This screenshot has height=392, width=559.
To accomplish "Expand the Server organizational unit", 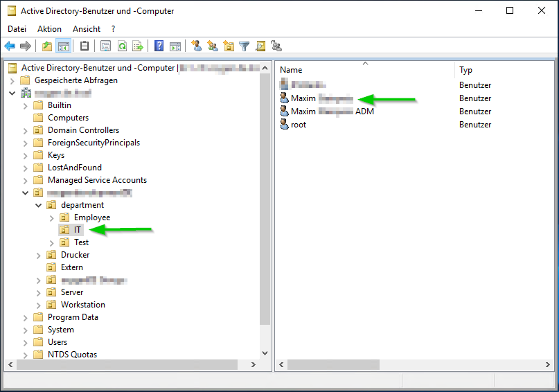I will (39, 293).
